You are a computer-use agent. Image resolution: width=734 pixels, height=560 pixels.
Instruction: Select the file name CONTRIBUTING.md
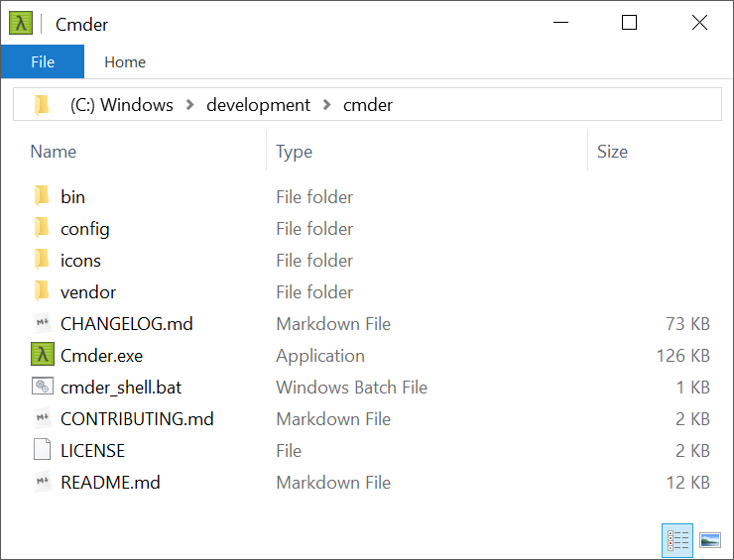point(137,418)
